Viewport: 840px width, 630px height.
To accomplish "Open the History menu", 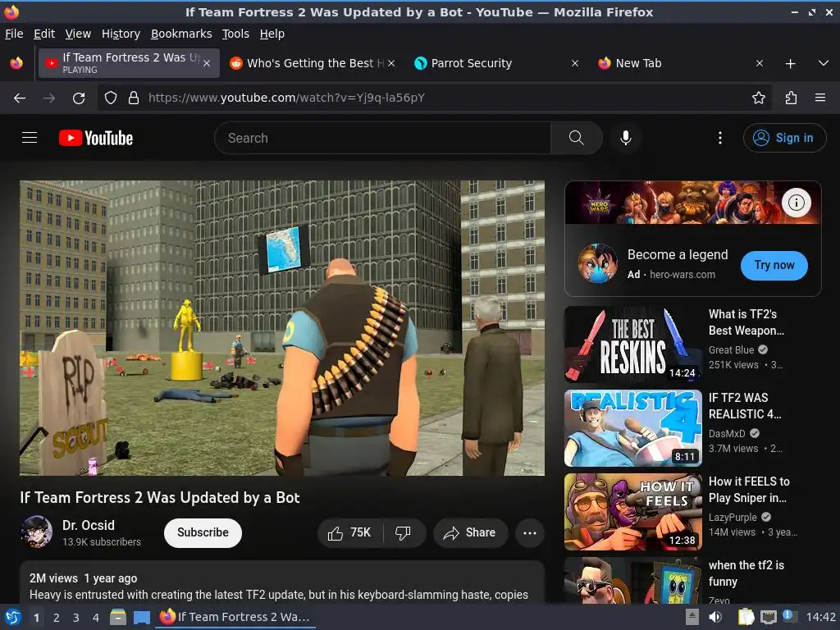I will (x=121, y=34).
